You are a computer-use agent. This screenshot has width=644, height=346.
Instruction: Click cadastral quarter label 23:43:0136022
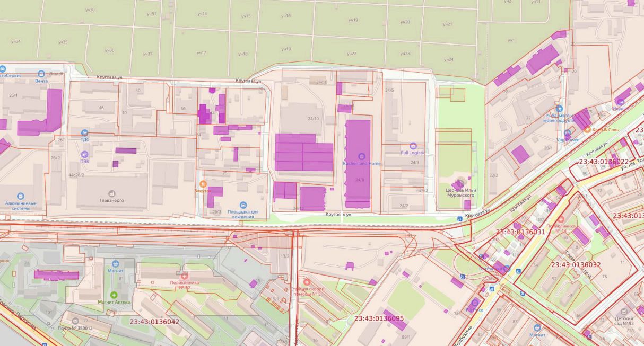click(603, 161)
